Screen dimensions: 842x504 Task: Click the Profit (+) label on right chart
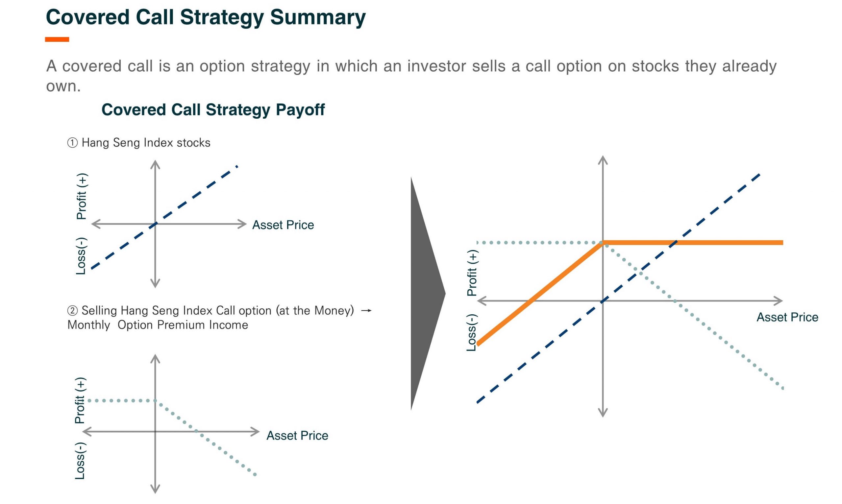(x=472, y=273)
